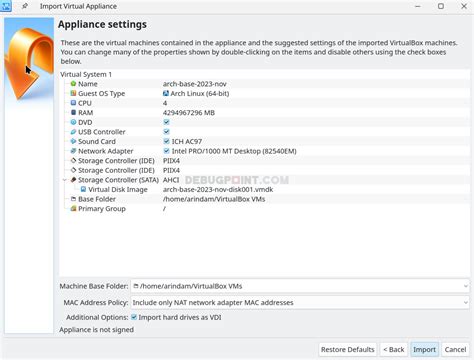Toggle Import hard drives as VDI

tap(134, 317)
